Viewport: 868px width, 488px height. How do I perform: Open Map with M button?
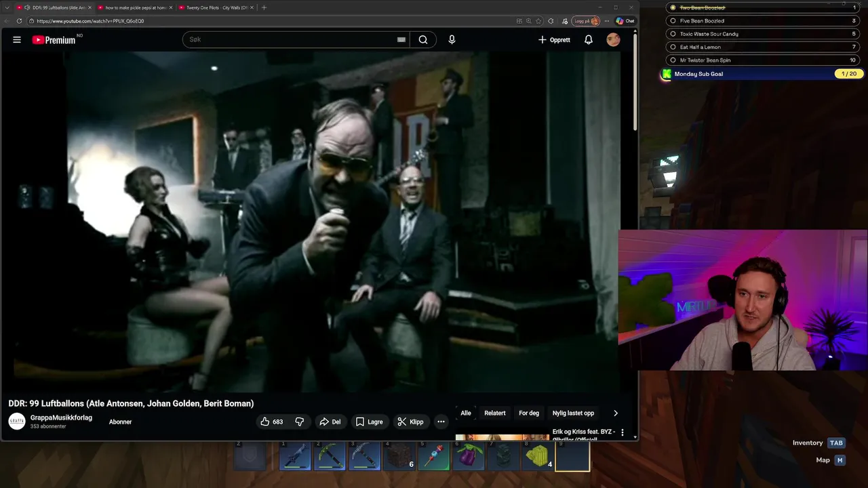click(840, 460)
